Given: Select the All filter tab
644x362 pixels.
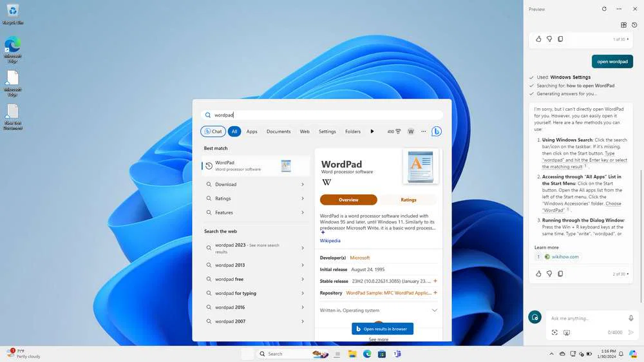Looking at the screenshot, I should click(x=234, y=131).
